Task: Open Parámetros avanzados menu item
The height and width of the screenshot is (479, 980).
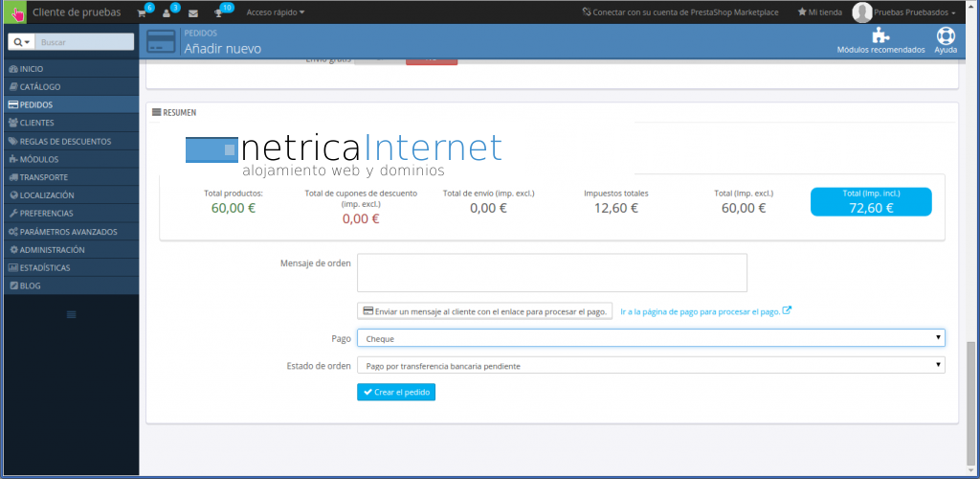Action: [71, 232]
